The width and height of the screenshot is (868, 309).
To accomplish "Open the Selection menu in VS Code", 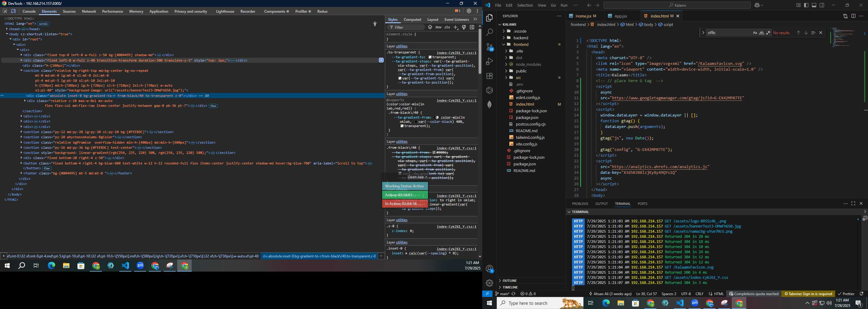I will pos(525,5).
